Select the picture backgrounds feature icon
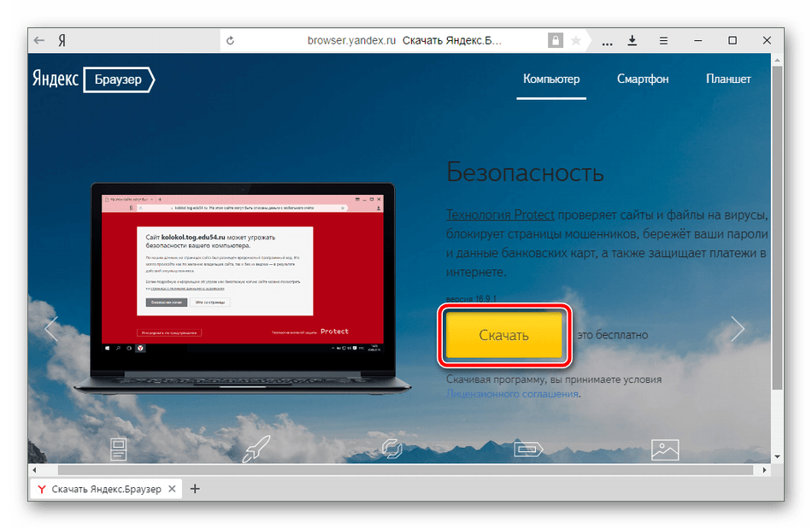This screenshot has width=812, height=529. coord(665,450)
